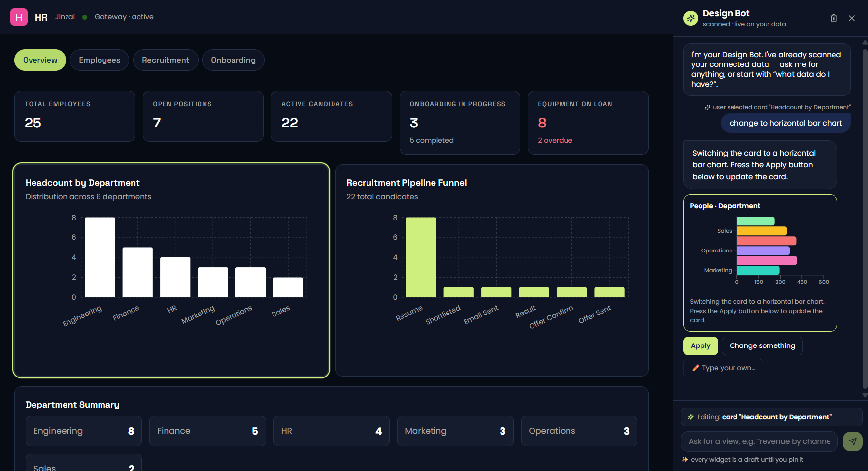
Task: Switch to the Employees tab
Action: pyautogui.click(x=100, y=60)
